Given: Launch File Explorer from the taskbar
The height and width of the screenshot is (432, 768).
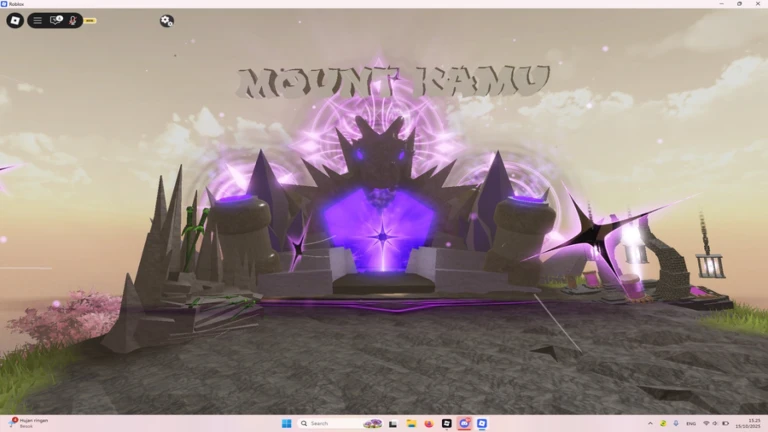Looking at the screenshot, I should [411, 423].
